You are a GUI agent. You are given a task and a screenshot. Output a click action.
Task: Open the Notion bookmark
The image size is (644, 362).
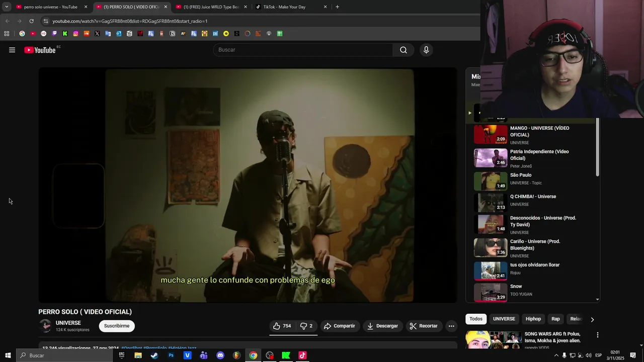point(173,34)
